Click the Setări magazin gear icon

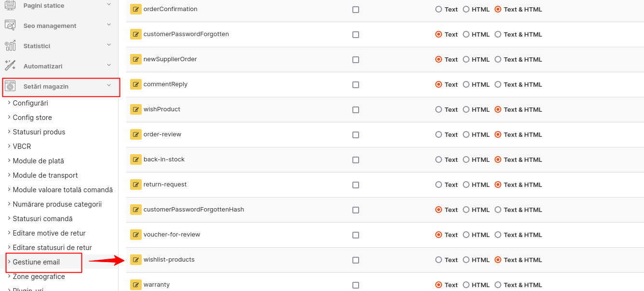click(x=10, y=87)
